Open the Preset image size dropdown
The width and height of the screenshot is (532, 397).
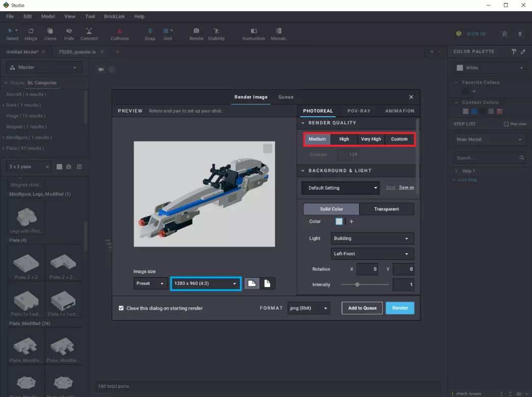[150, 283]
